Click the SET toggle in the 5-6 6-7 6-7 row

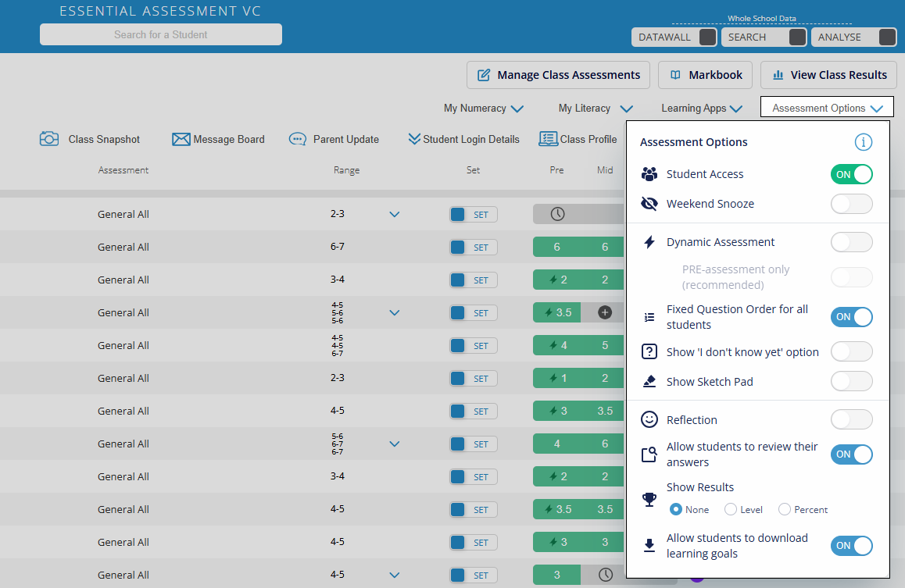[474, 444]
